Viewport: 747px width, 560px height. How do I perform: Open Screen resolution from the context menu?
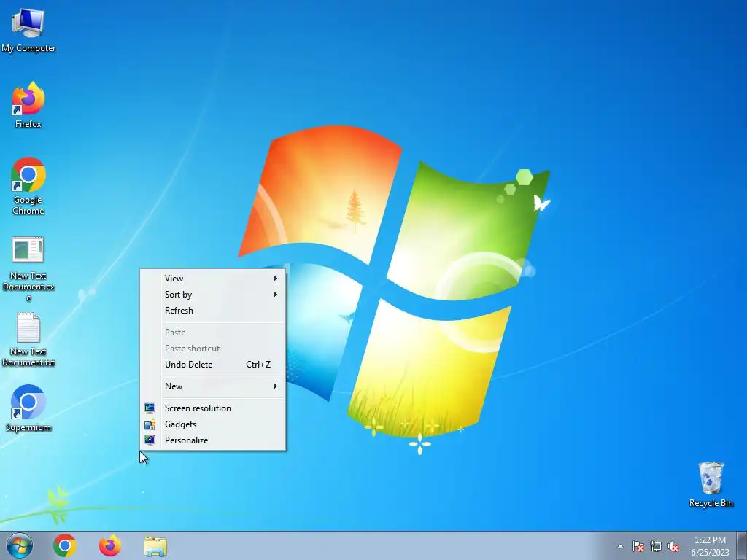(213, 408)
